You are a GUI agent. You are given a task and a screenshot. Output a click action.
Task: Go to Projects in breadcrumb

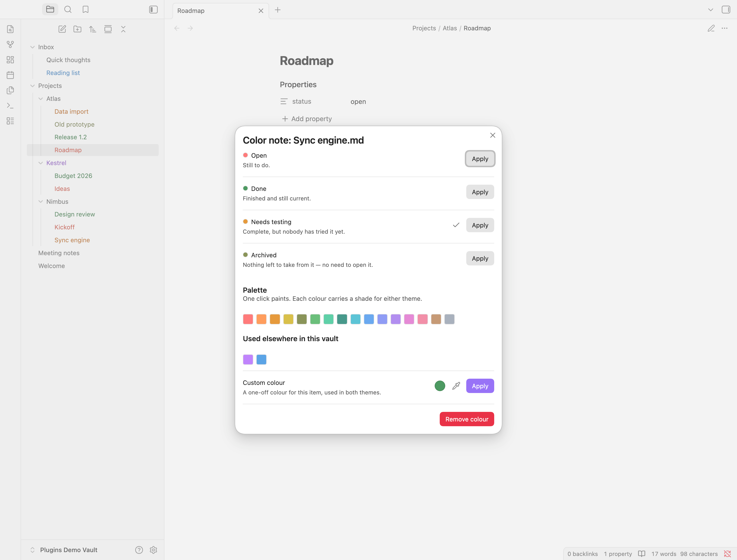424,28
